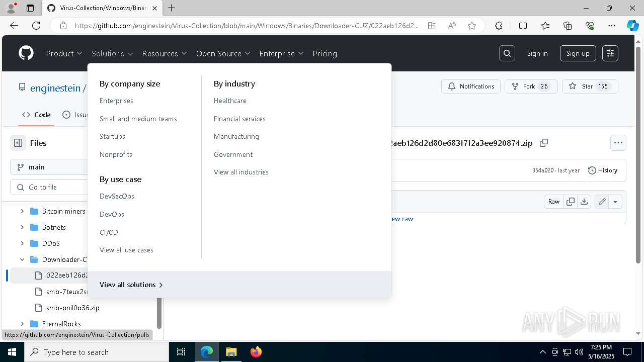This screenshot has height=362, width=644.
Task: Open enginestein profile link
Action: [x=55, y=88]
